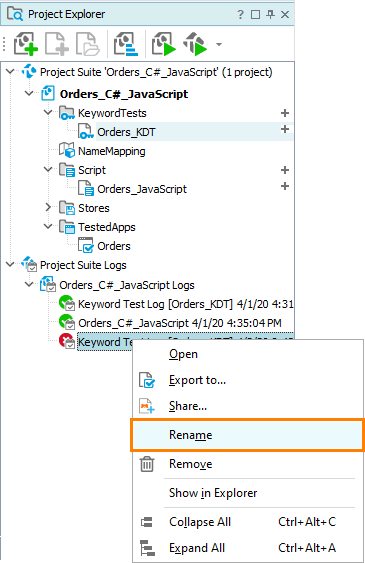The height and width of the screenshot is (563, 365).
Task: Choose Expand All from the context menu
Action: pyautogui.click(x=197, y=548)
